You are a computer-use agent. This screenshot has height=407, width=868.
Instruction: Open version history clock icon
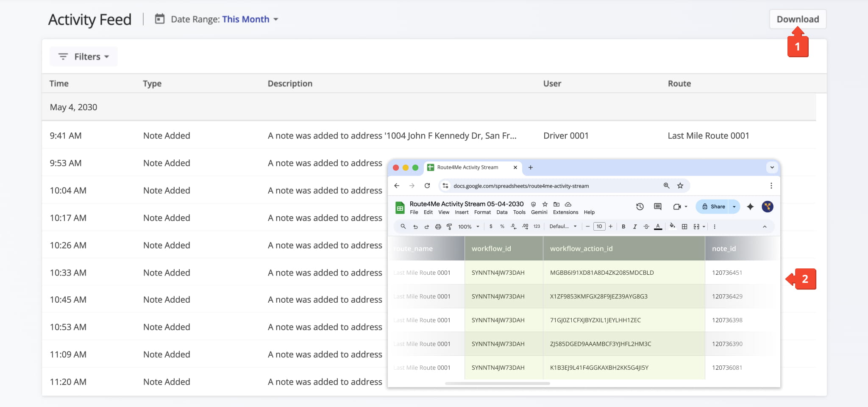tap(640, 206)
